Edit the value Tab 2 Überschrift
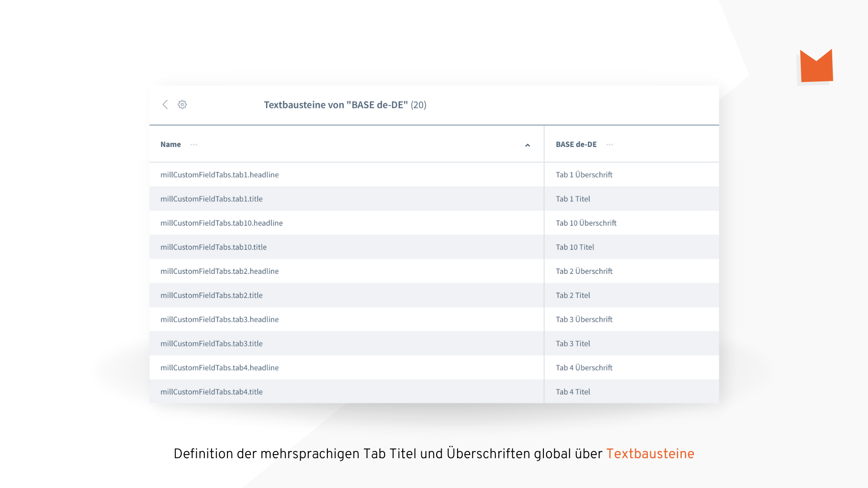This screenshot has width=868, height=488. point(584,271)
